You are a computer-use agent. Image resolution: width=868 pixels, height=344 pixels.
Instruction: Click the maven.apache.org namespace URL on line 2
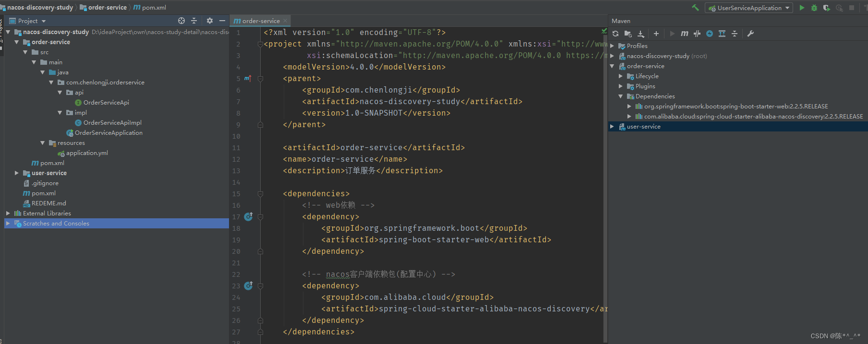pos(419,44)
